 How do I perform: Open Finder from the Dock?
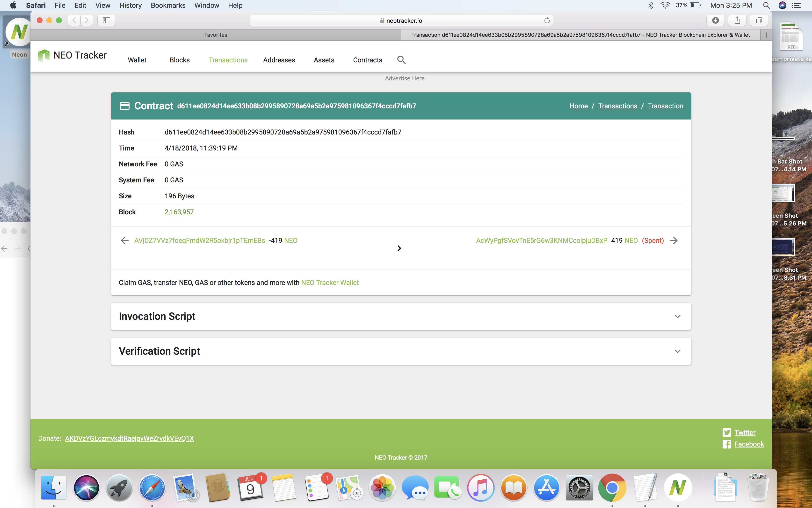[54, 487]
